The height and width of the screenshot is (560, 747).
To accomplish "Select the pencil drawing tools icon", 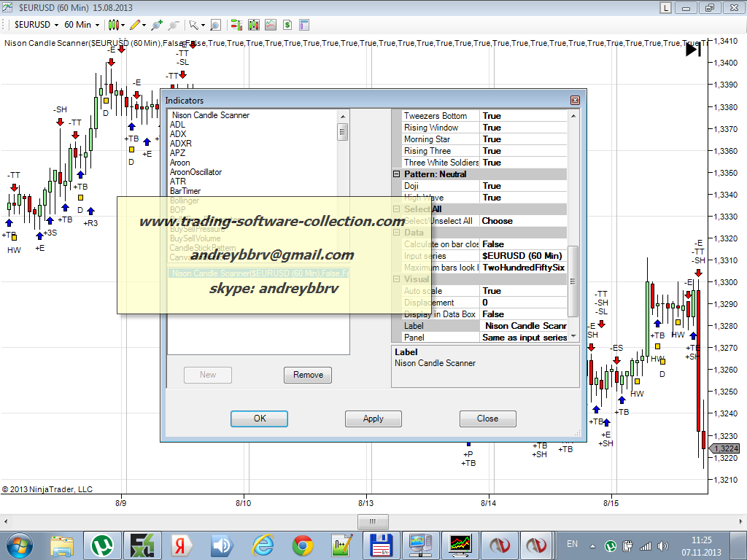I will (x=134, y=25).
